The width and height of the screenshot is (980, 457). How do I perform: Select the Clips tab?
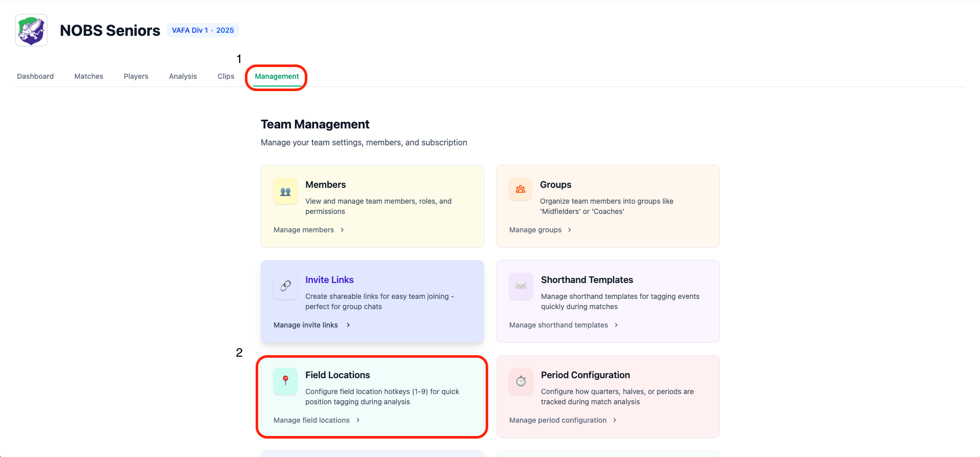[x=226, y=76]
